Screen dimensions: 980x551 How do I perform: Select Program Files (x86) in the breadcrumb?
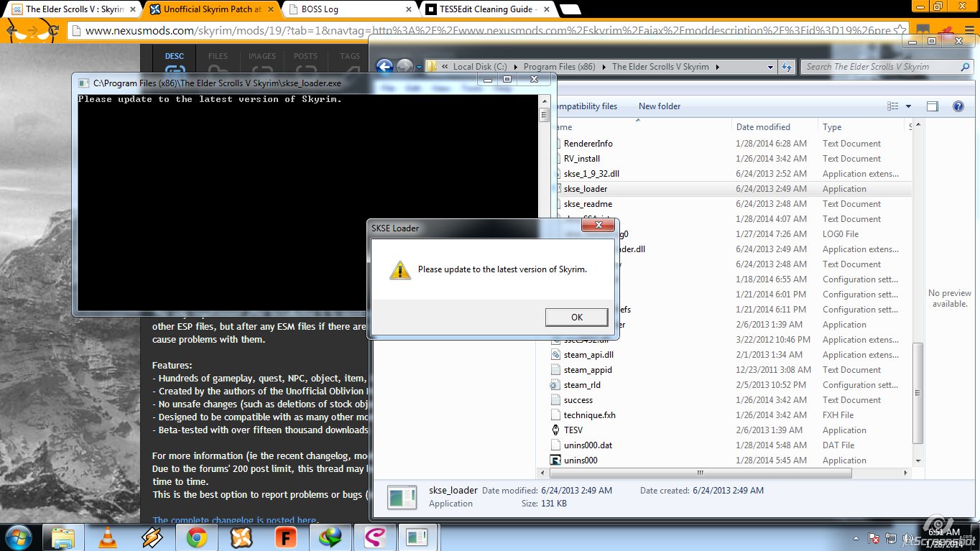tap(559, 67)
